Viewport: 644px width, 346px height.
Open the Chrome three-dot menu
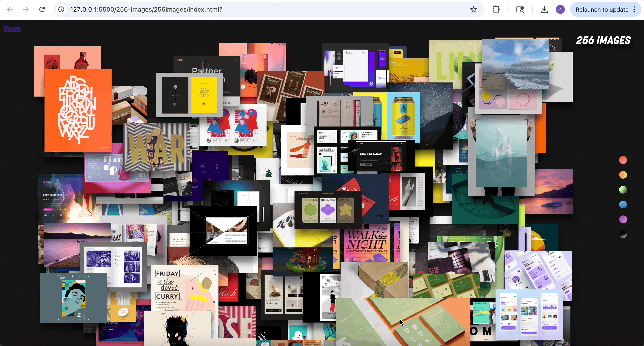pyautogui.click(x=634, y=9)
